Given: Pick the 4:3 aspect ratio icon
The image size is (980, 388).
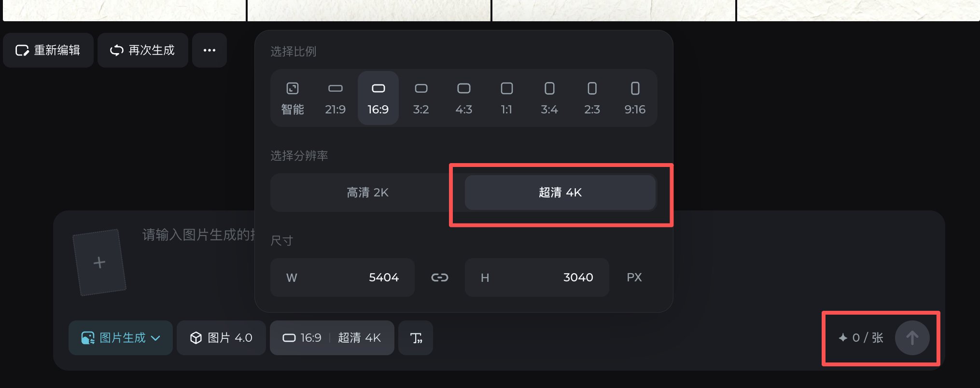Looking at the screenshot, I should pos(463,98).
